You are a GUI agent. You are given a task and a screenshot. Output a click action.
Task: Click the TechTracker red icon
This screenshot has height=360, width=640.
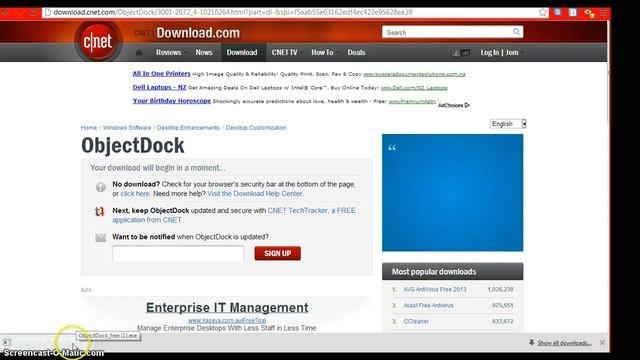(100, 211)
